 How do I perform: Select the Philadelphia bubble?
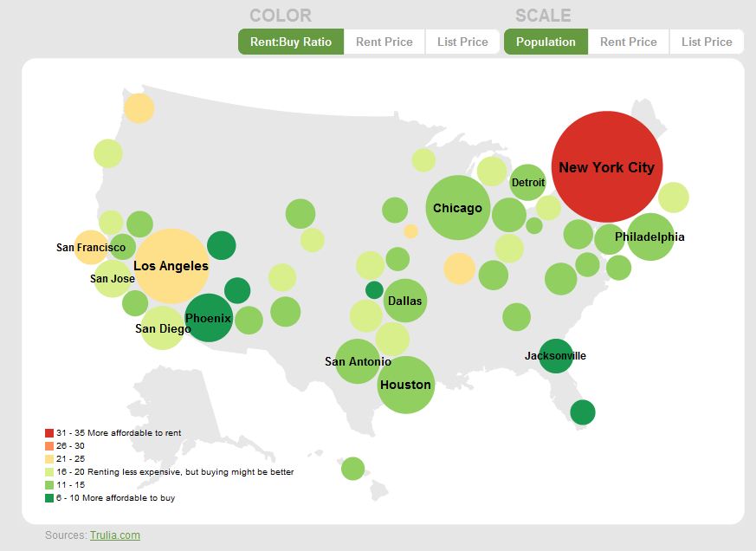coord(650,237)
